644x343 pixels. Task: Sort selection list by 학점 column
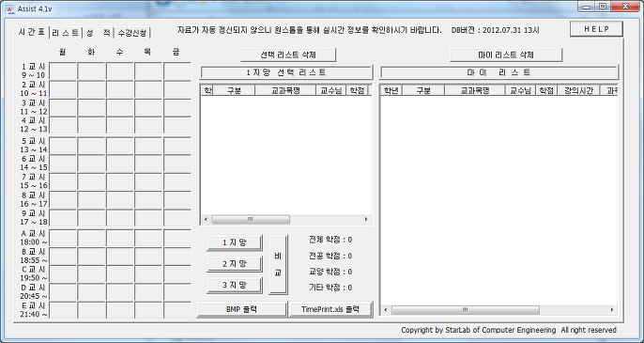(x=357, y=90)
